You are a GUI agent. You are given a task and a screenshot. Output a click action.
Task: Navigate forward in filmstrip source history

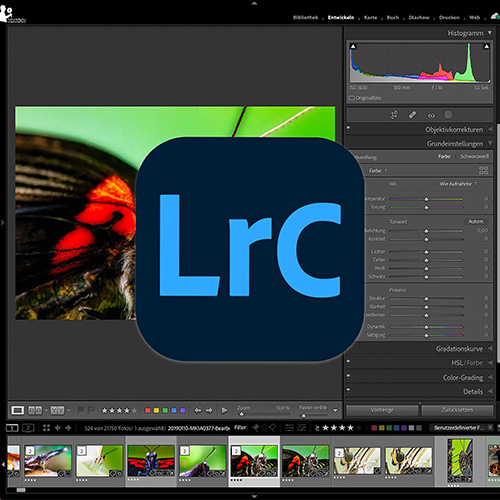[68, 428]
